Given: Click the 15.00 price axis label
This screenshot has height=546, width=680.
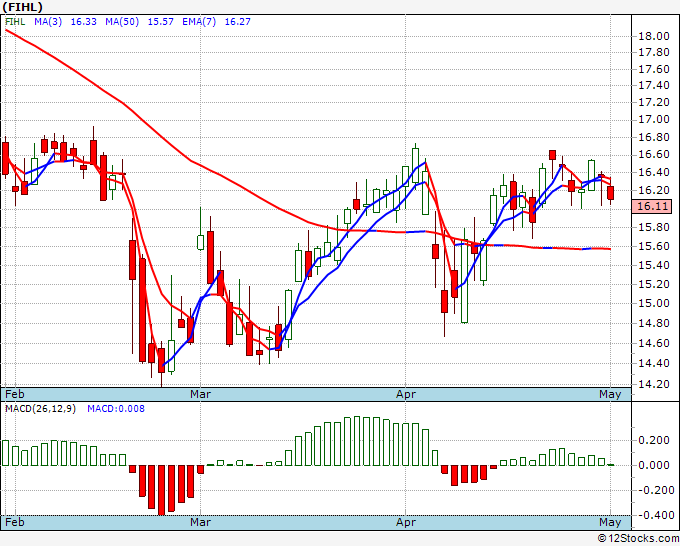Looking at the screenshot, I should click(654, 303).
